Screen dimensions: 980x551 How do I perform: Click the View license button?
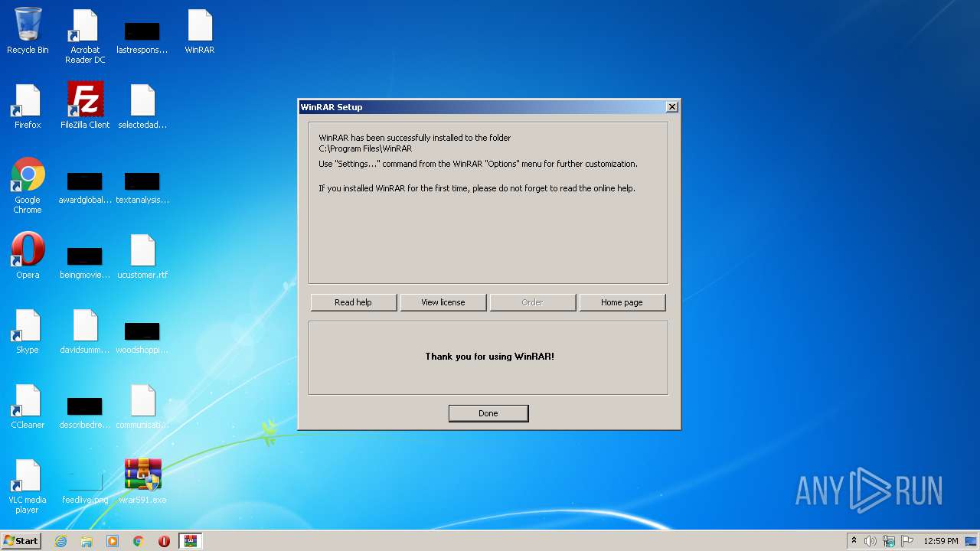(443, 302)
